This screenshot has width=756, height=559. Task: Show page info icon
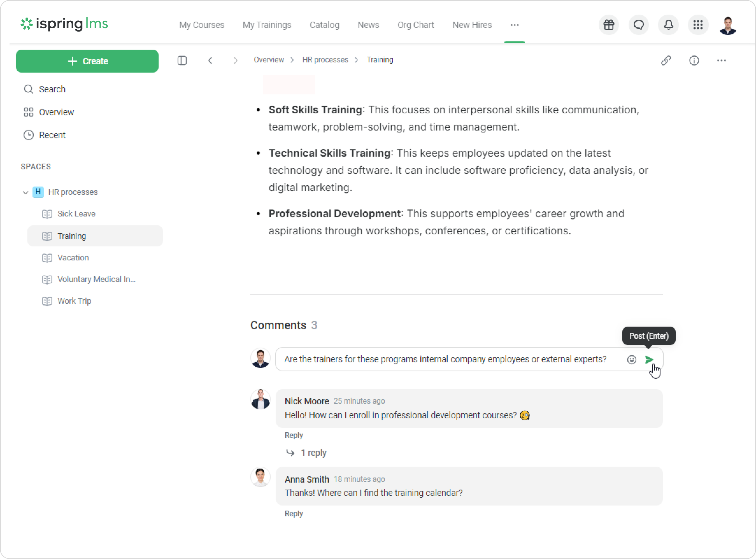(x=694, y=60)
